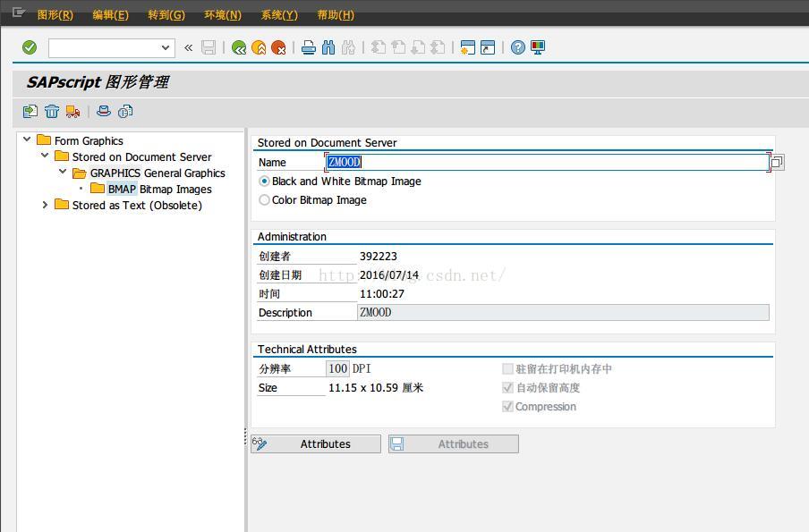This screenshot has width=809, height=532.
Task: Open the 编辑(E) menu
Action: tap(110, 15)
